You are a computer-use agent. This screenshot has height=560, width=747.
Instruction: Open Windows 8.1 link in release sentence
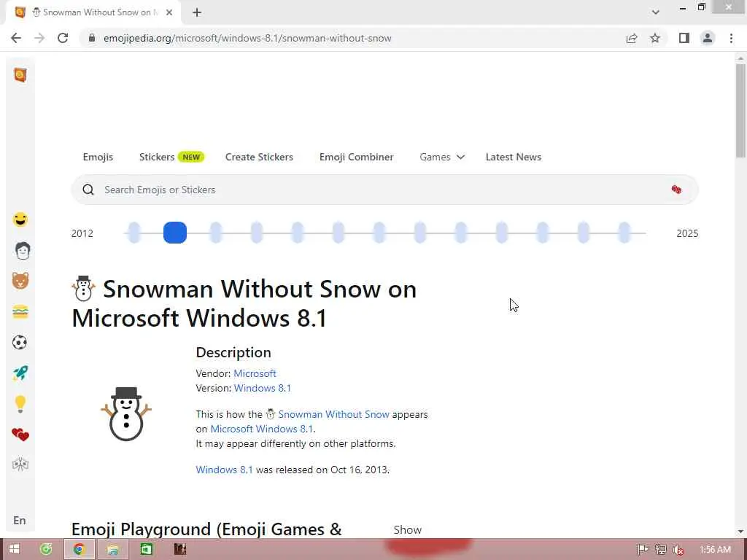coord(224,470)
